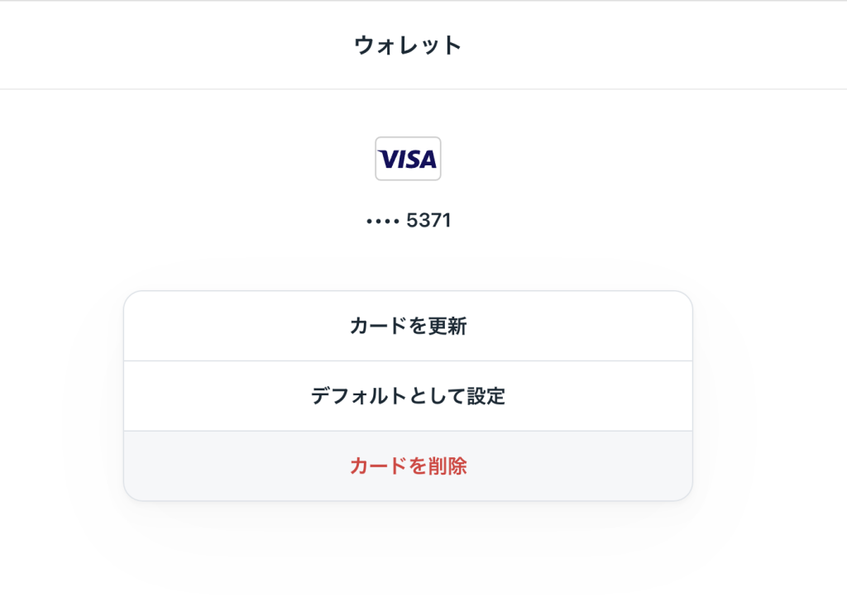Image resolution: width=847 pixels, height=616 pixels.
Task: Click the ウォレット page title
Action: tap(408, 45)
